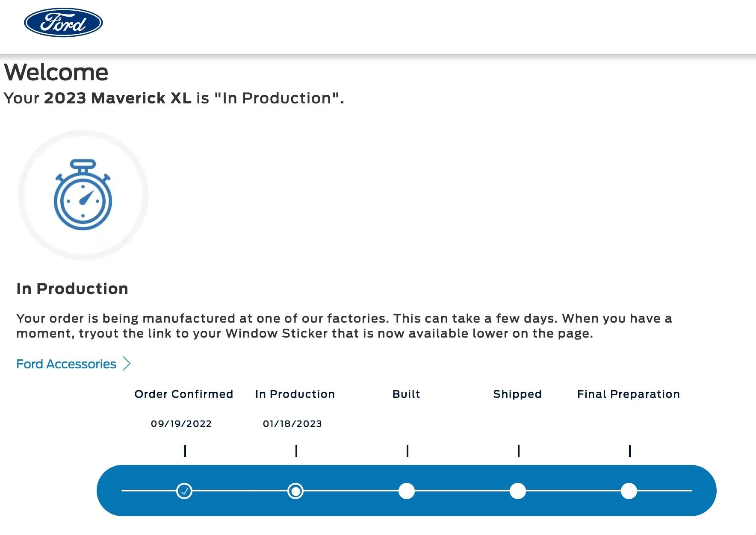Select the Order Confirmed checkmark step

(x=184, y=491)
